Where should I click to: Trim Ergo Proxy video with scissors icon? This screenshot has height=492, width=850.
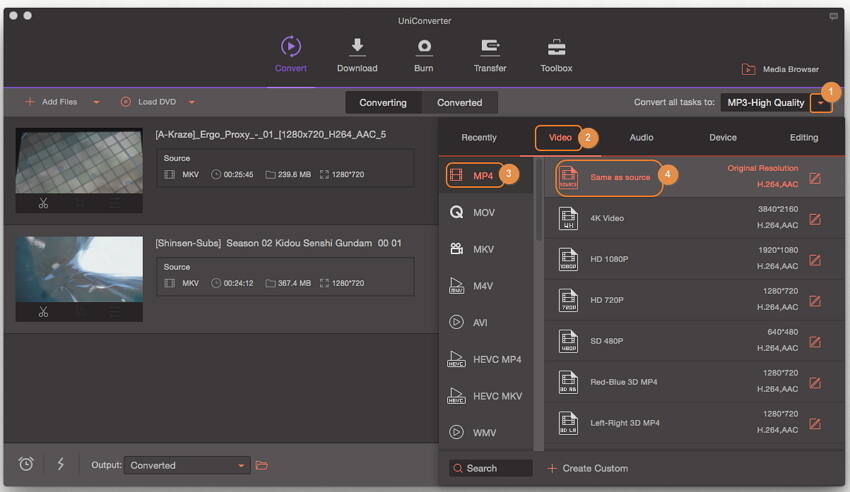click(43, 203)
